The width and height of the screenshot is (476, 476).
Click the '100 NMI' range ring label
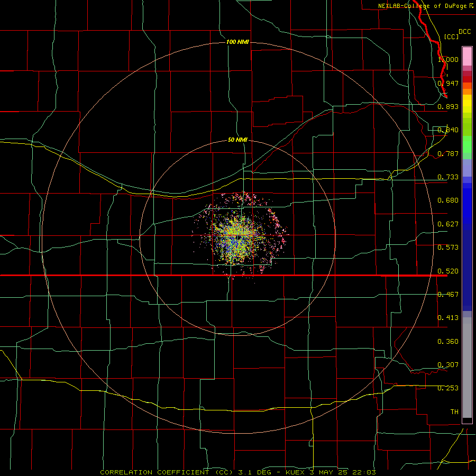pos(237,42)
